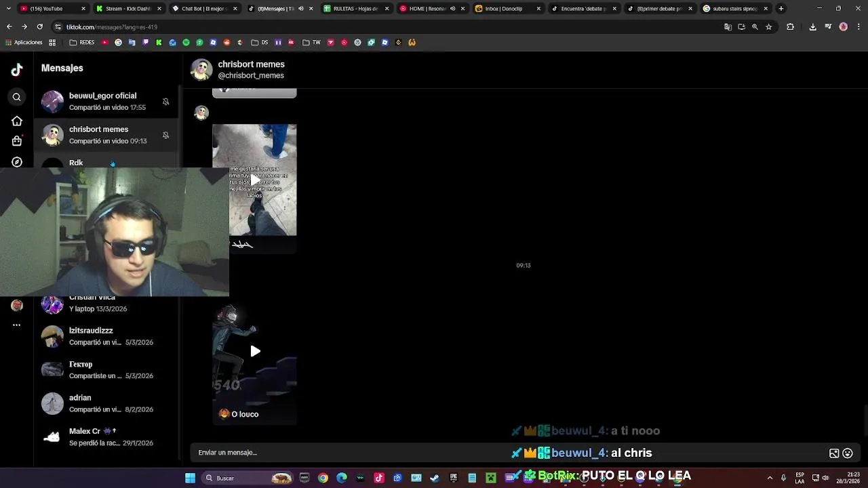Switch to RULETAS - Hojas de cálculo tab
868x488 pixels.
(x=354, y=9)
